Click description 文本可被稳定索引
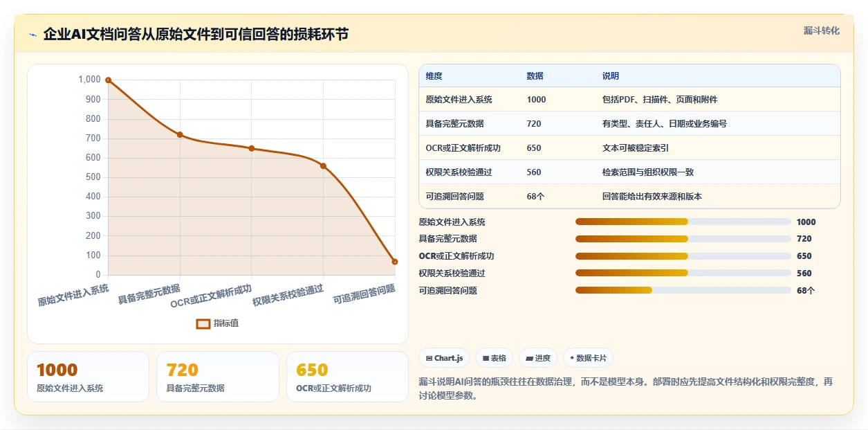The width and height of the screenshot is (868, 430). tap(636, 148)
